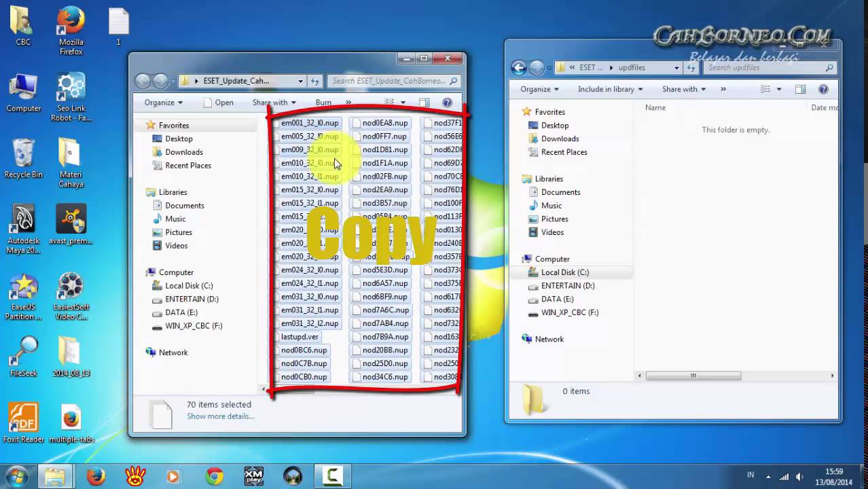
Task: Open the Share with menu in the updfiles window
Action: click(x=684, y=89)
